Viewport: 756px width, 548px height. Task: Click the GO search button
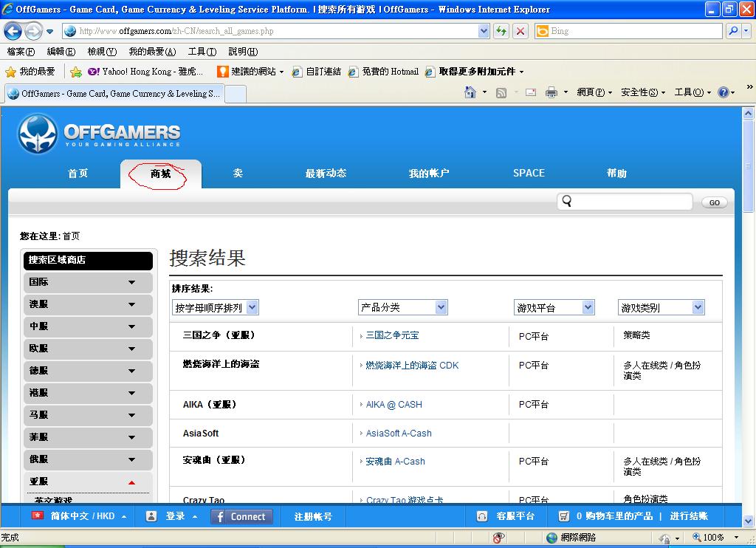[x=715, y=202]
